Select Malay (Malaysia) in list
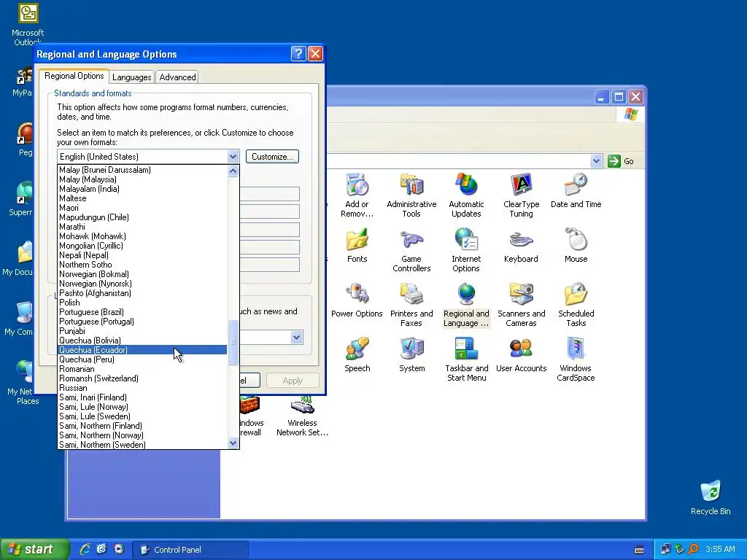This screenshot has height=560, width=747. (142, 179)
